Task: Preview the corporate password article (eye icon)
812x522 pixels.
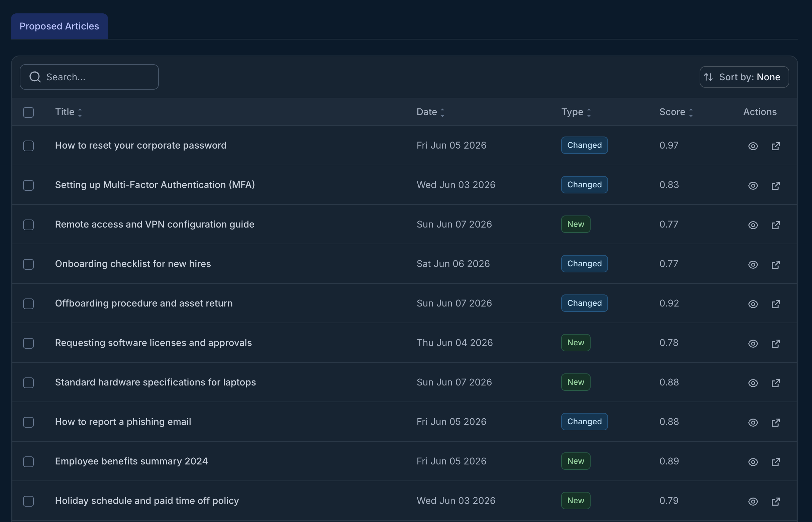Action: click(x=753, y=146)
